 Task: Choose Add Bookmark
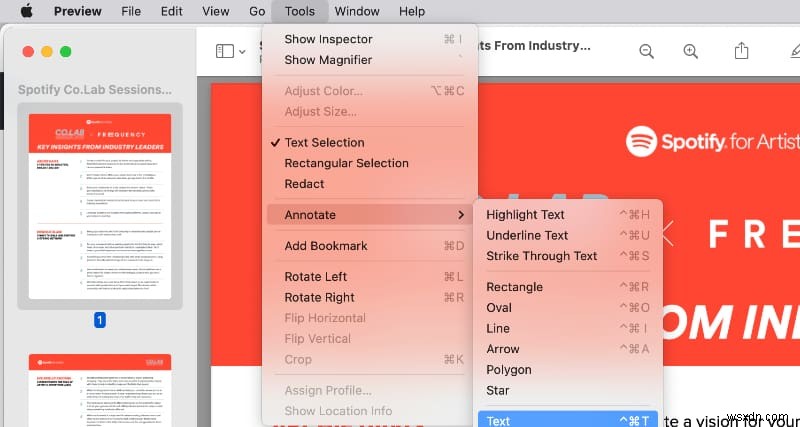coord(370,246)
